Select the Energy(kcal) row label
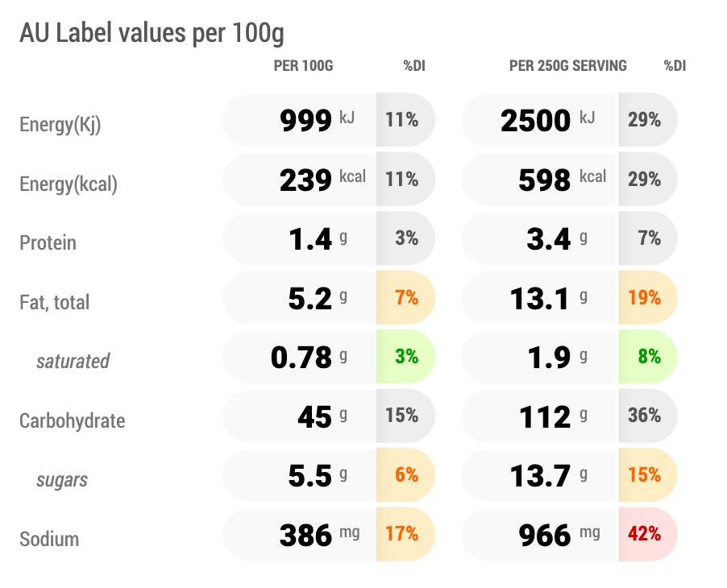Screen dimensions: 727x588 (x=69, y=184)
